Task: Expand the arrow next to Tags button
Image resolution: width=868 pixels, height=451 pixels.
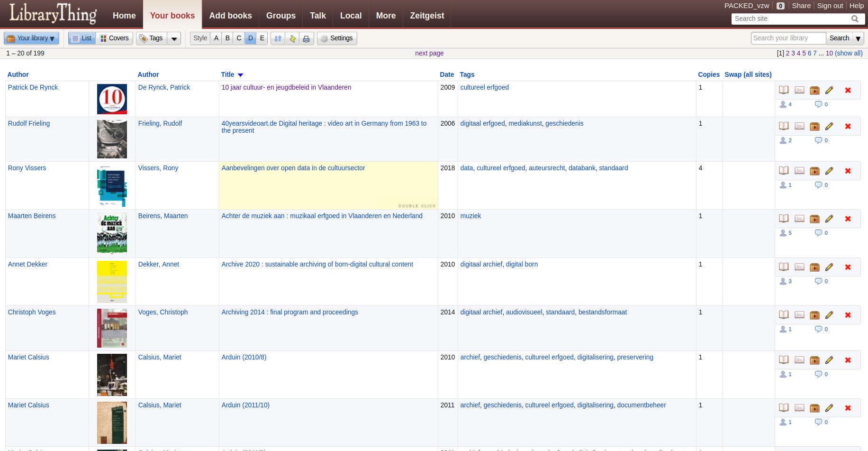Action: (174, 38)
